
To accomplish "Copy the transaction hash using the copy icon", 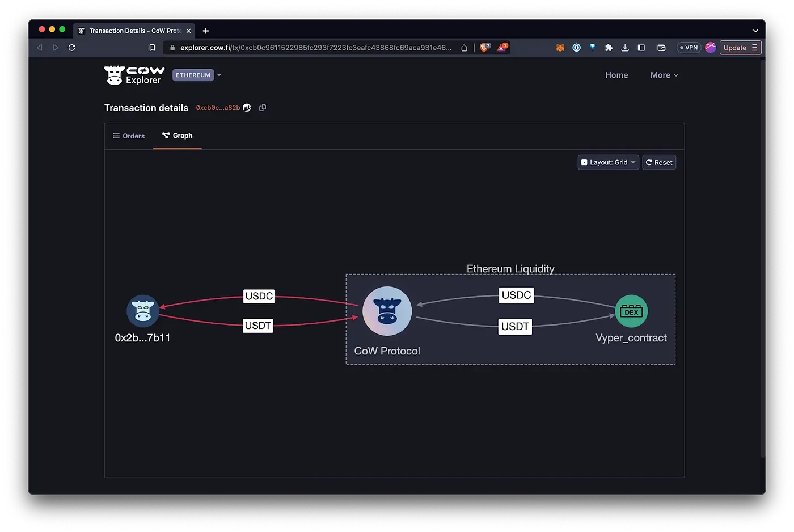I will (262, 107).
